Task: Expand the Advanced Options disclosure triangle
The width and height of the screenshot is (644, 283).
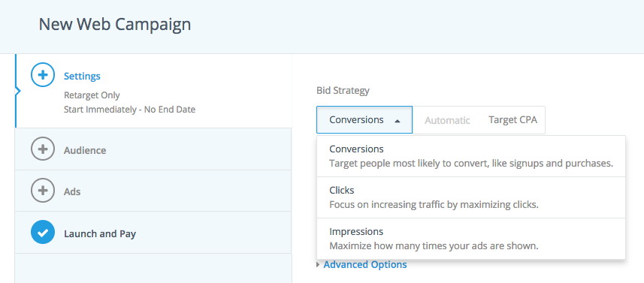Action: pyautogui.click(x=318, y=265)
